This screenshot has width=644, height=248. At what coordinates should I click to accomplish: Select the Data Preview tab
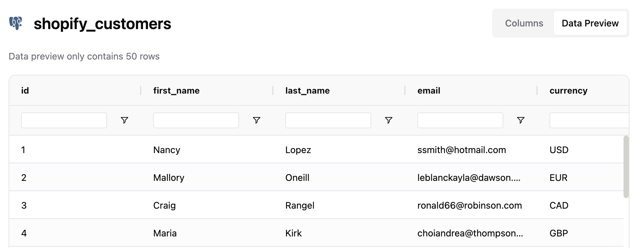590,23
